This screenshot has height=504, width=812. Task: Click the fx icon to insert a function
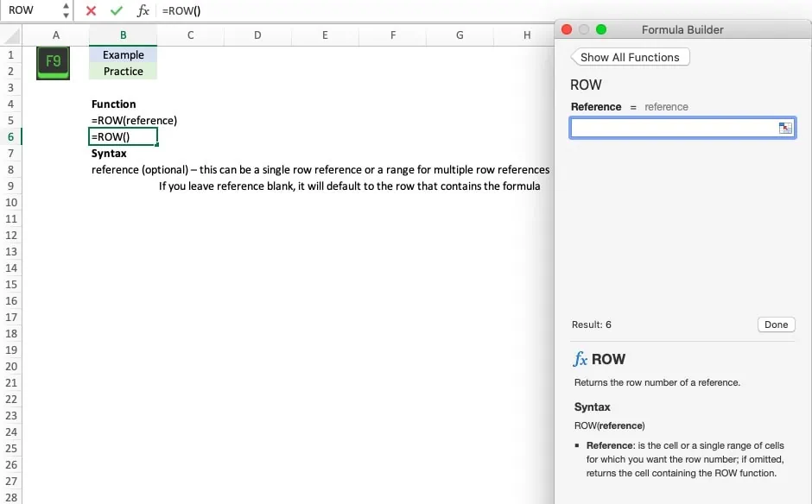point(143,10)
